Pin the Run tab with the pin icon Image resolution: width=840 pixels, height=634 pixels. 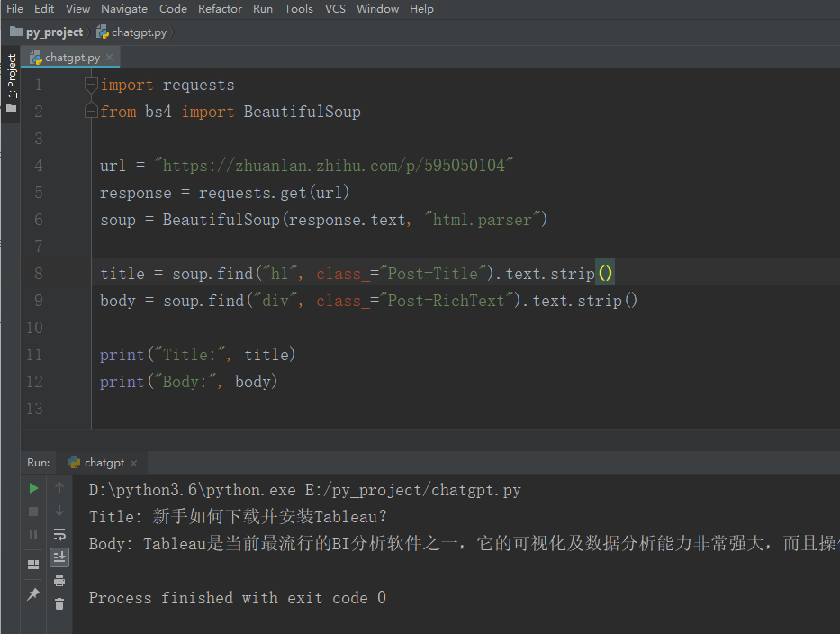tap(33, 593)
